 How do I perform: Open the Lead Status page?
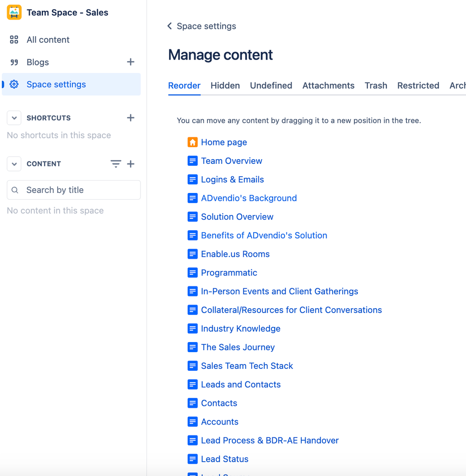tap(225, 459)
